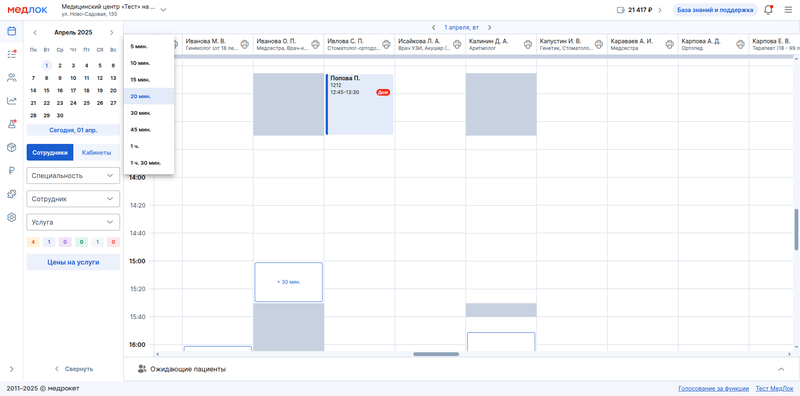Switch to the Кабинеты tab
This screenshot has height=396, width=800.
click(x=96, y=153)
